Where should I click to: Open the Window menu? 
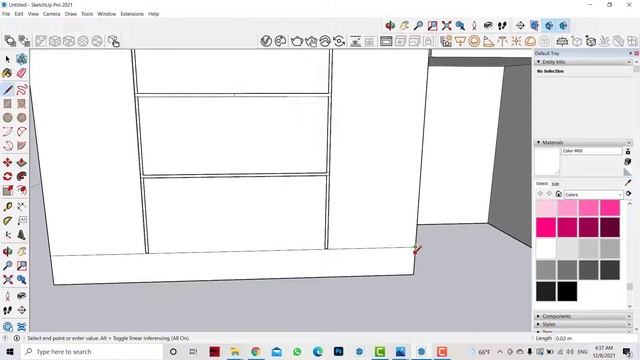coord(107,14)
